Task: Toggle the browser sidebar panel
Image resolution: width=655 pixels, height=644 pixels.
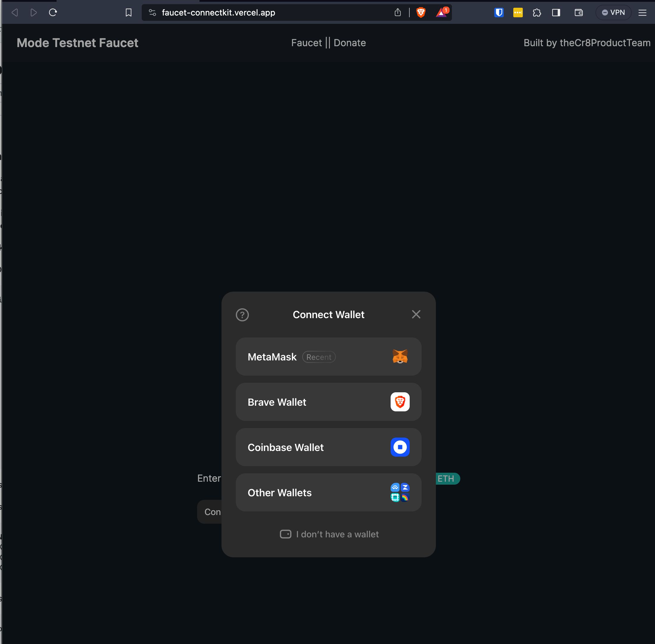Action: click(x=556, y=13)
